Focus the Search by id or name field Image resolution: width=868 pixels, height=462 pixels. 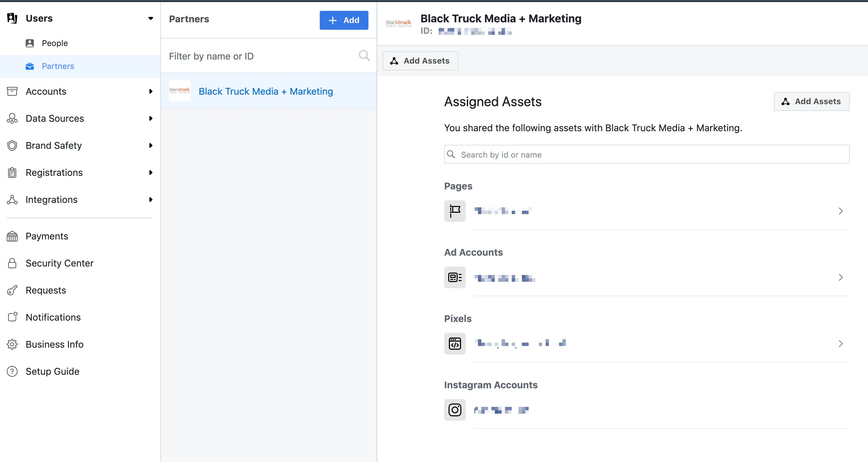pos(647,155)
